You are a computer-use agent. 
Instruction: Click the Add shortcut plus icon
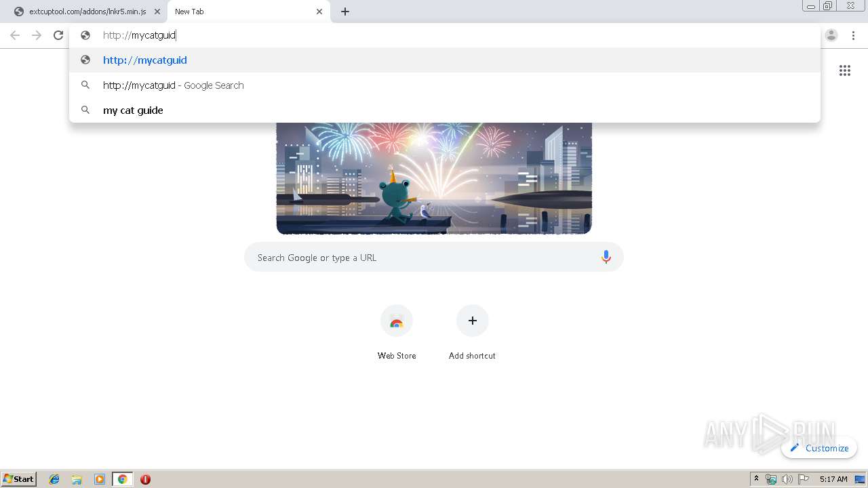coord(473,321)
